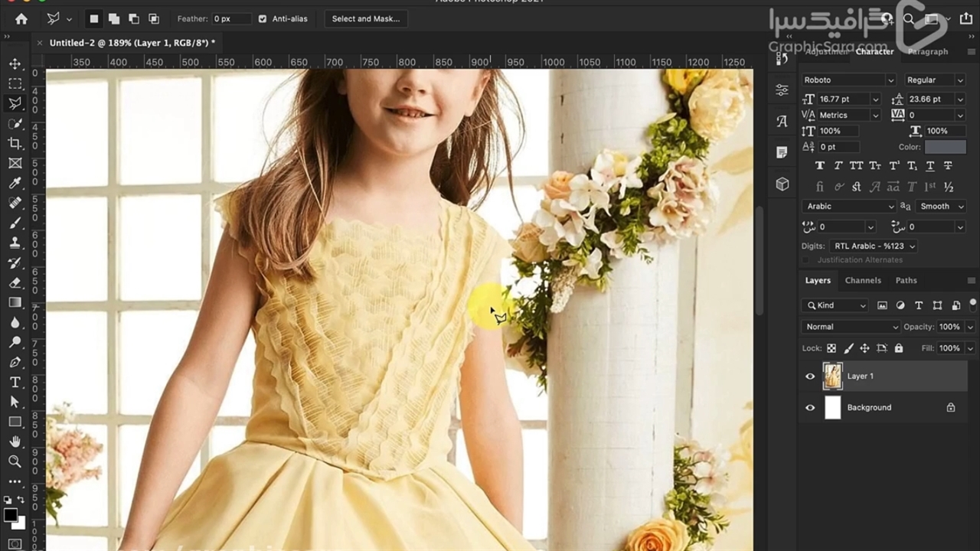The height and width of the screenshot is (551, 980).
Task: Select the Move tool
Action: point(15,64)
